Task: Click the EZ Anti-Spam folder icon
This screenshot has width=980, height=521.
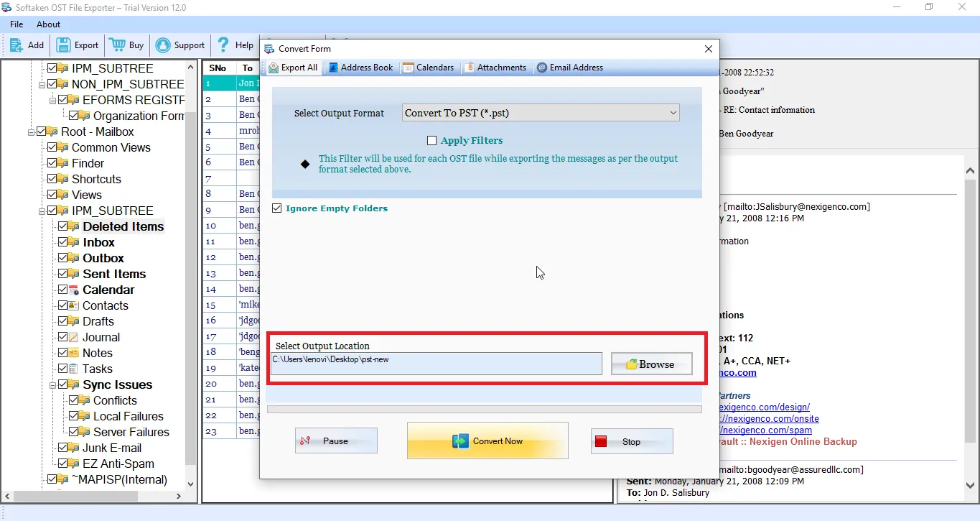Action: point(75,464)
